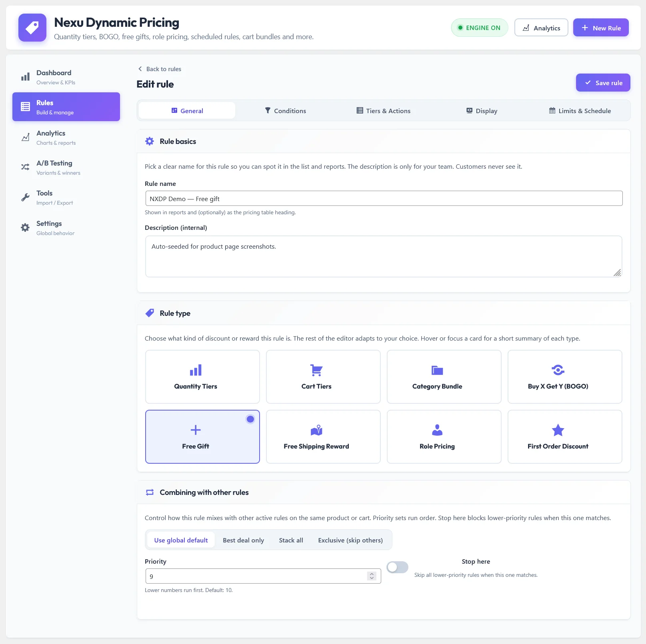Open Dashboard in the sidebar
Screen dimensions: 646x644
[66, 77]
